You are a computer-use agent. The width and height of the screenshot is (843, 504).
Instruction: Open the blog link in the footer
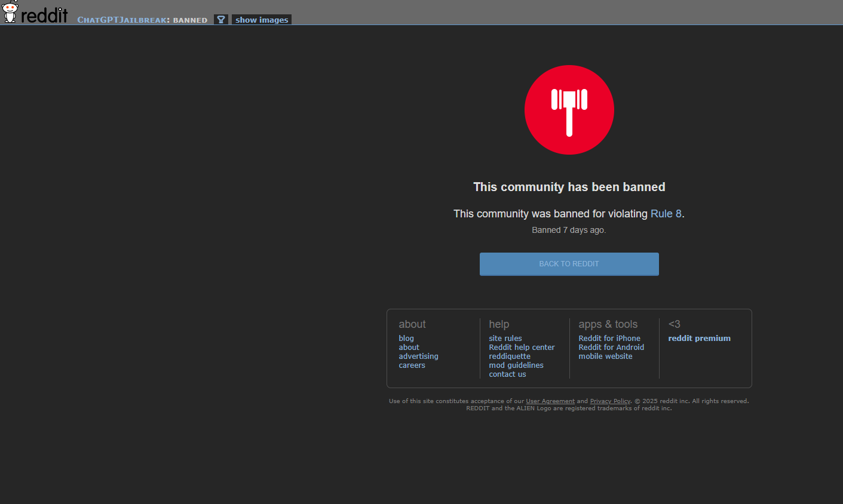(406, 338)
